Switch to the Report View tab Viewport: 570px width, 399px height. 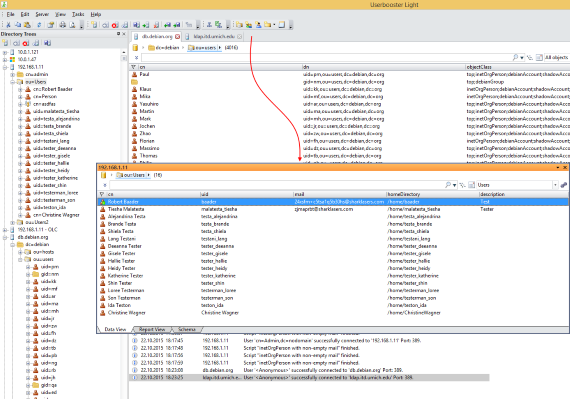tap(152, 329)
